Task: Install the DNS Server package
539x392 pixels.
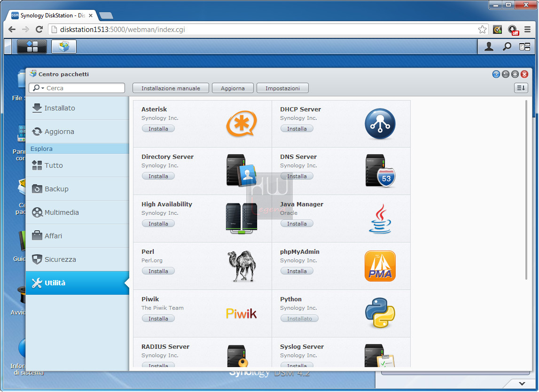Action: 297,176
